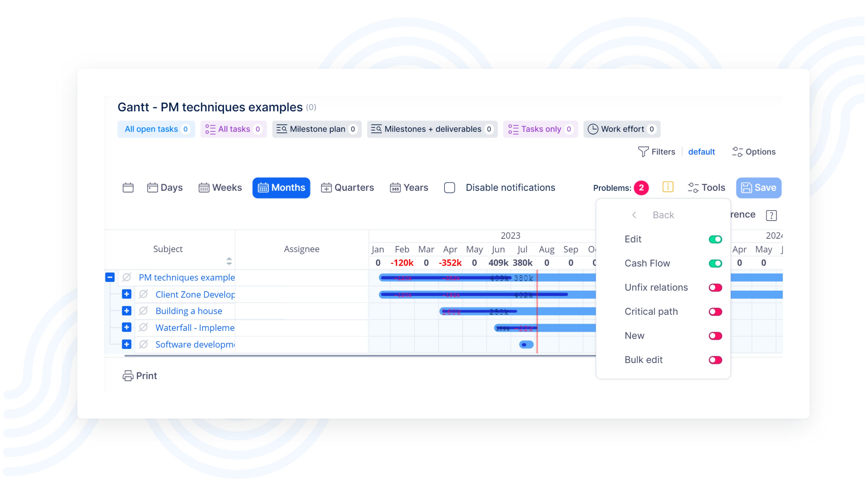
Task: Collapse the PM techniques examples row
Action: [x=110, y=277]
